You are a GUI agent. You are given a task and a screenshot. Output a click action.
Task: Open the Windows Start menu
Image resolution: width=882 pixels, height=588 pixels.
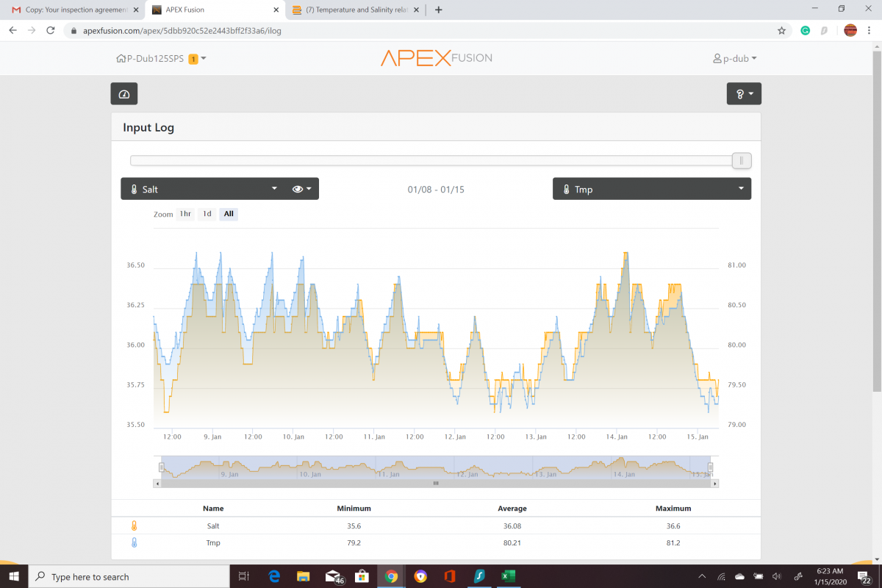point(14,576)
